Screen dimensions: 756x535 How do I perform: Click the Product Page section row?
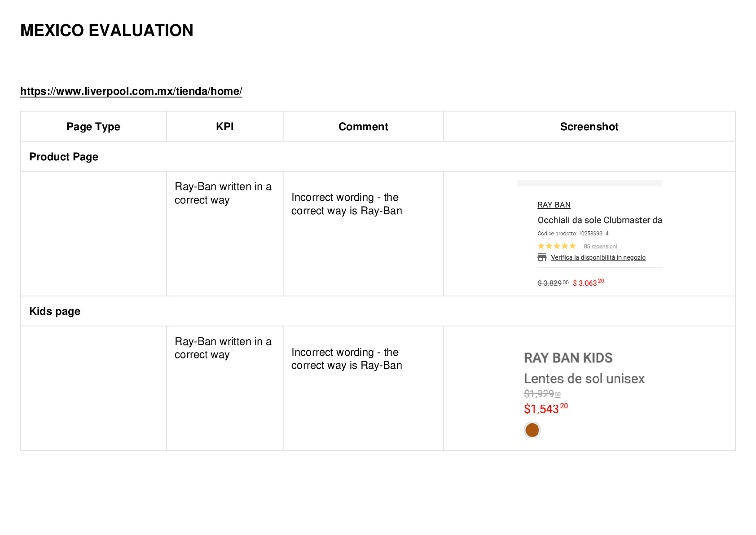(x=378, y=157)
